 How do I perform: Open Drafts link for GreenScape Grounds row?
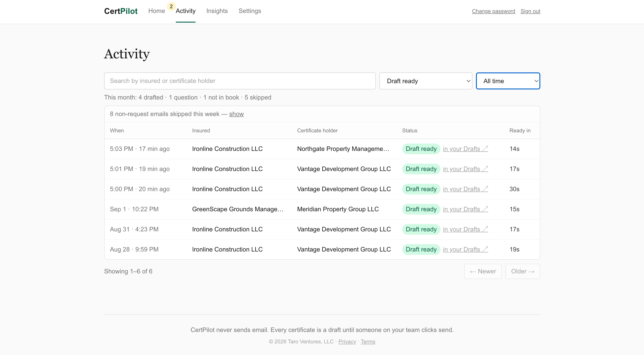point(465,209)
